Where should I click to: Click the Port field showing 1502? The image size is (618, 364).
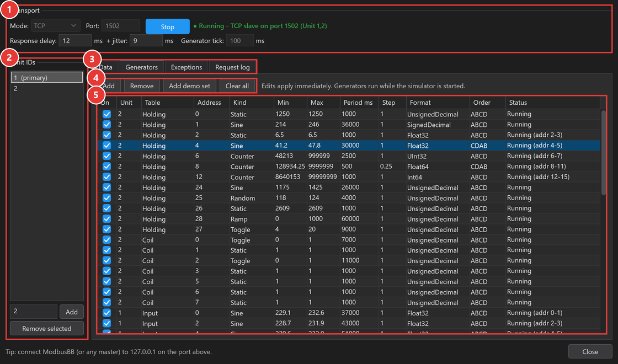click(121, 26)
